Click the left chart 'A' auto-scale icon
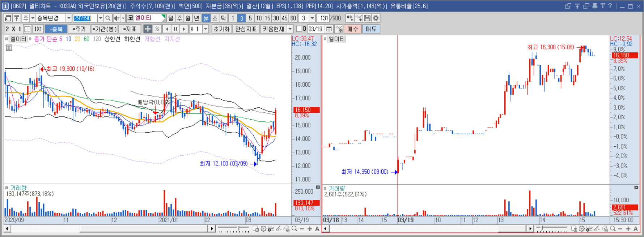 click(x=317, y=229)
